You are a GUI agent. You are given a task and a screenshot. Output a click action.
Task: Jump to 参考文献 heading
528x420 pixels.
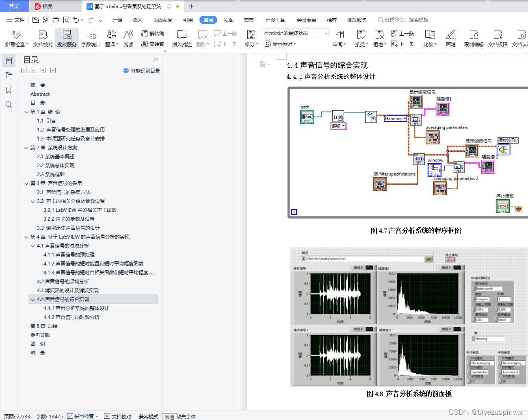[40, 335]
